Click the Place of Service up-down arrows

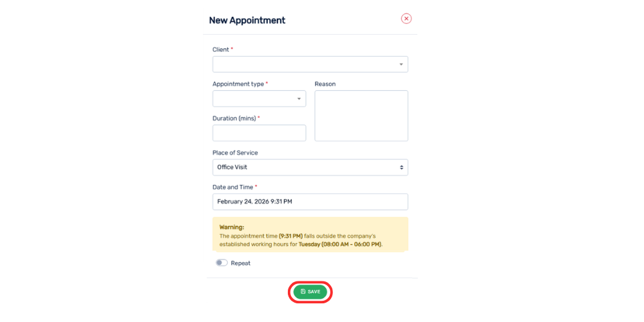401,167
